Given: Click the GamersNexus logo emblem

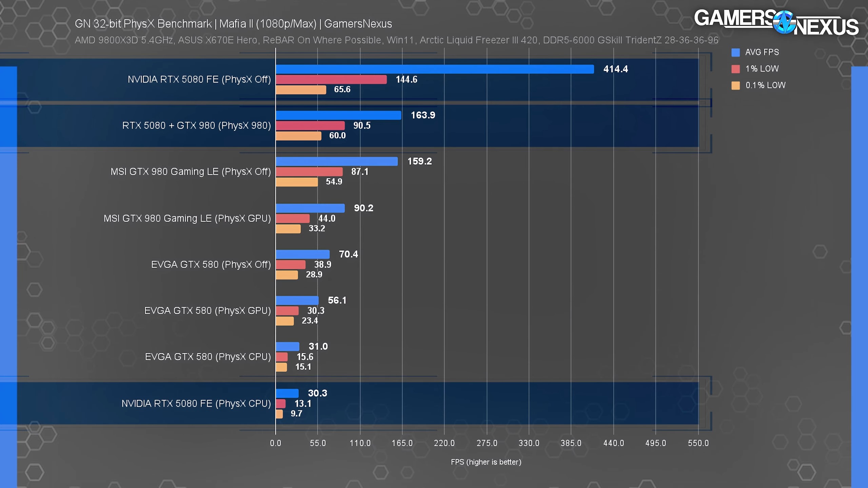Looking at the screenshot, I should pos(784,22).
